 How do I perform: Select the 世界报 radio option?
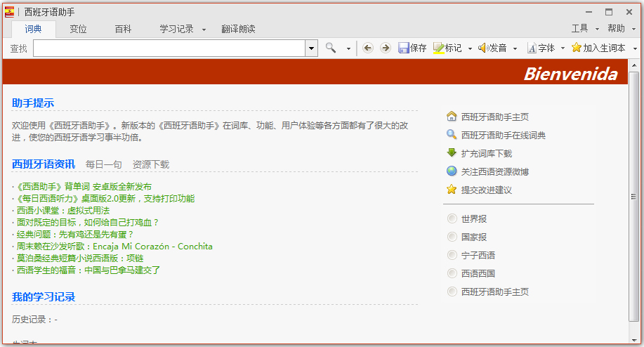452,219
